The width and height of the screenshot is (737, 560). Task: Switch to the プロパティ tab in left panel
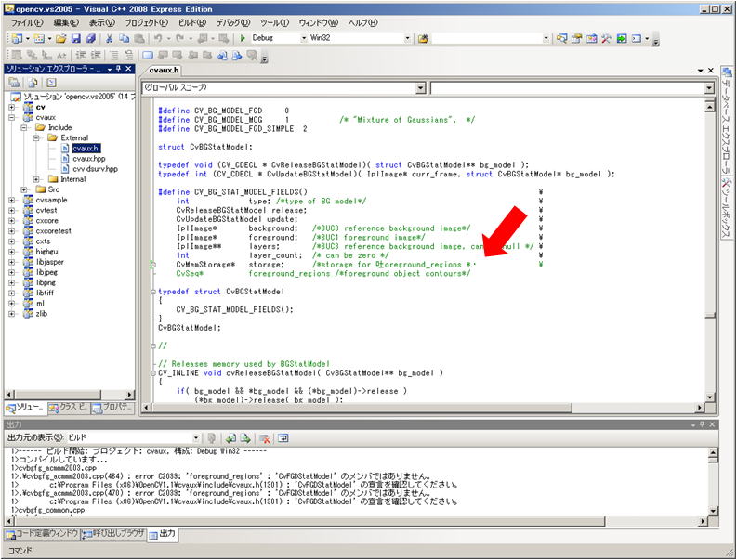112,408
